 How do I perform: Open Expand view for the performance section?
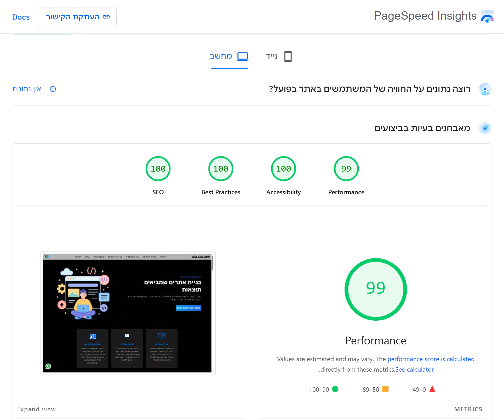36,409
